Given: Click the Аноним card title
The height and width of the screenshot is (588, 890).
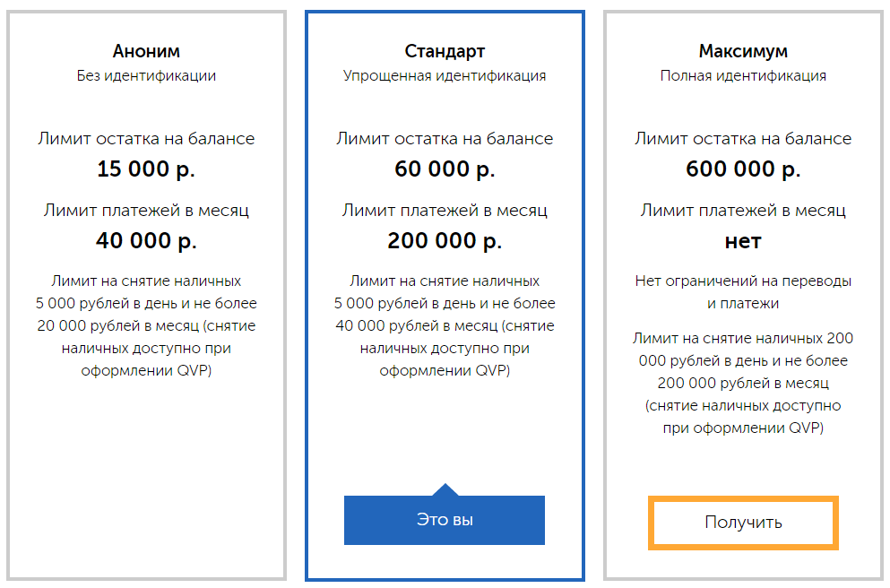Looking at the screenshot, I should 146,51.
